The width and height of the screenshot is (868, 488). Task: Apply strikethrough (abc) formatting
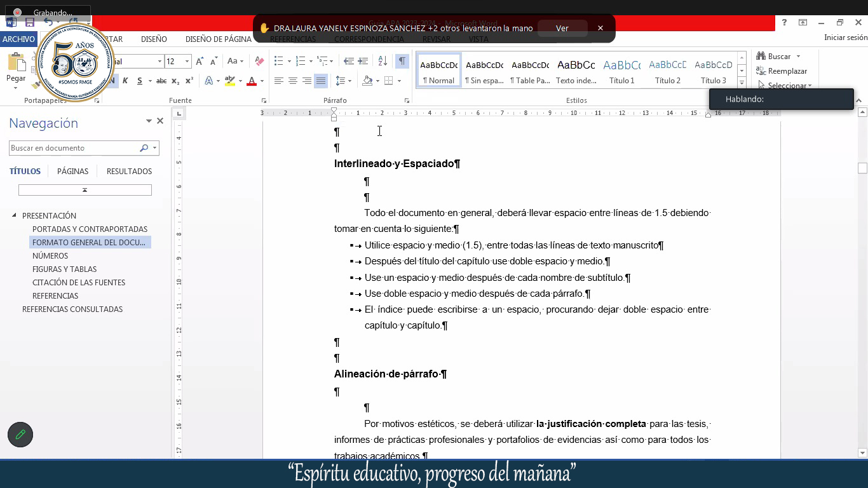(161, 81)
